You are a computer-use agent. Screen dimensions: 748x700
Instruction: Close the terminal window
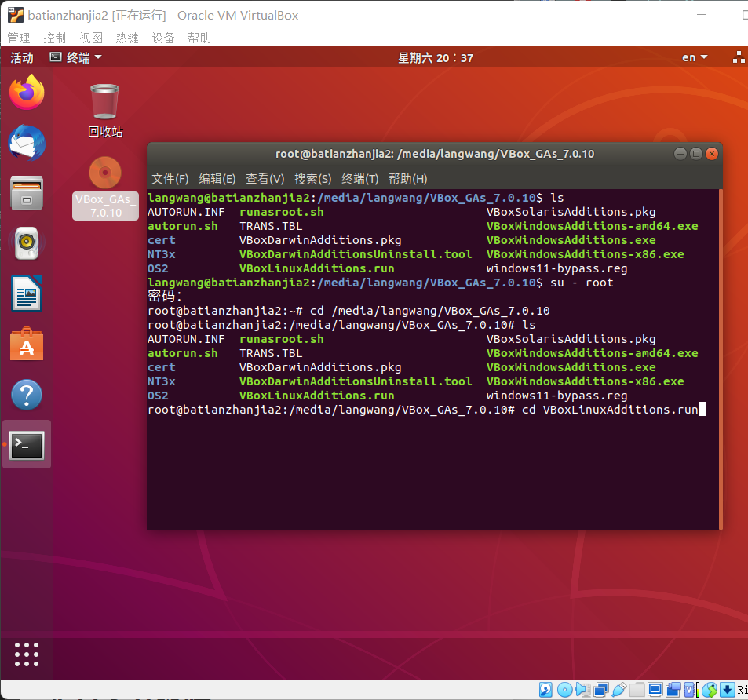point(712,154)
